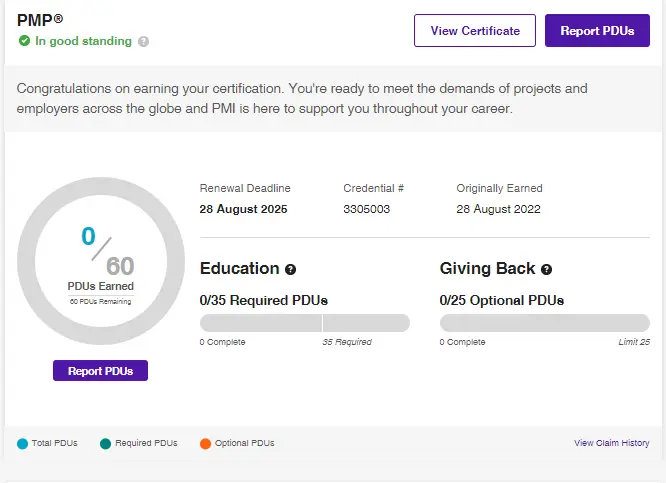Image resolution: width=666 pixels, height=483 pixels.
Task: Click the 0/25 Optional PDUs label
Action: coord(502,300)
